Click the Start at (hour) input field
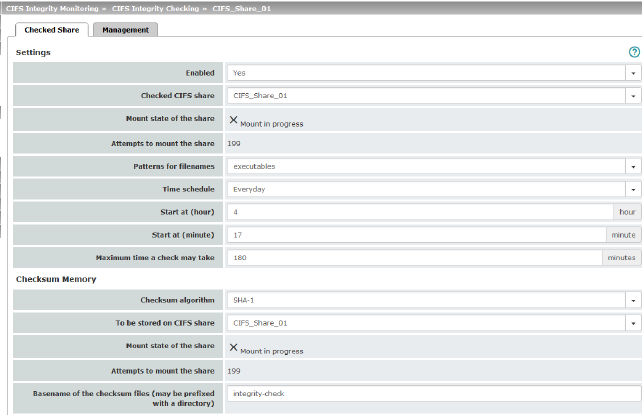642x415 pixels. (x=418, y=212)
